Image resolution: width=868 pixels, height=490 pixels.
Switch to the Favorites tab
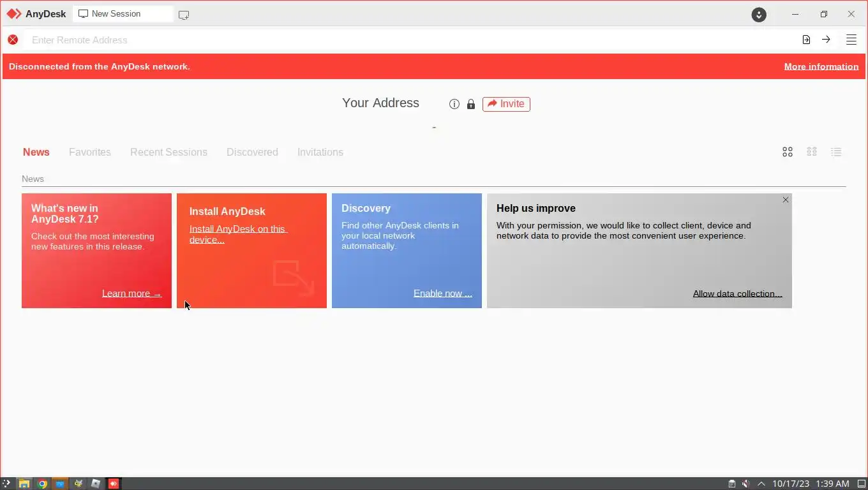click(90, 152)
